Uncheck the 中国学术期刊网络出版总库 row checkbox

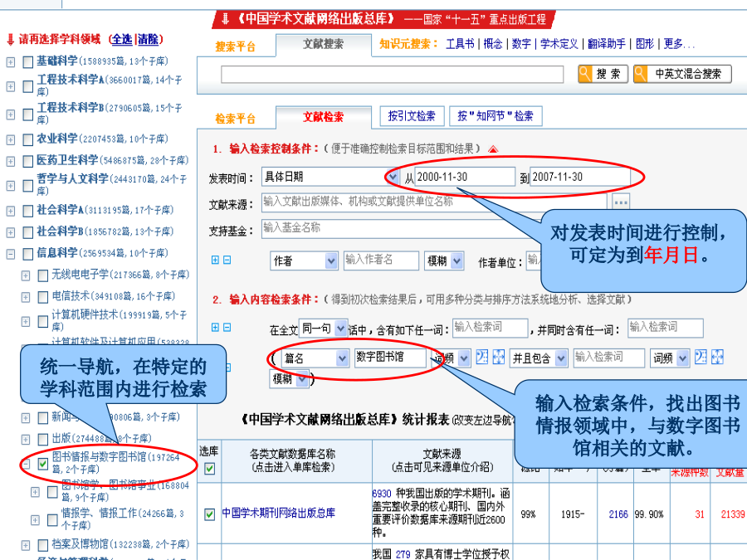(x=209, y=514)
